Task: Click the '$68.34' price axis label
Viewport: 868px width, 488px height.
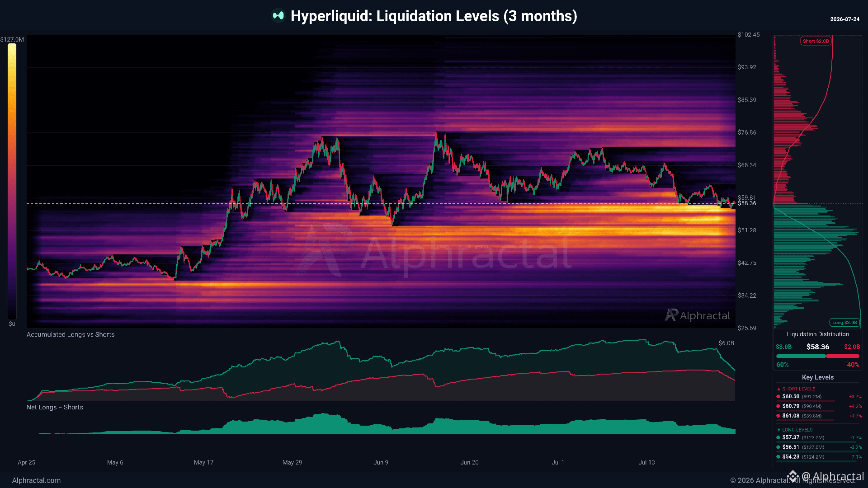Action: (x=747, y=165)
